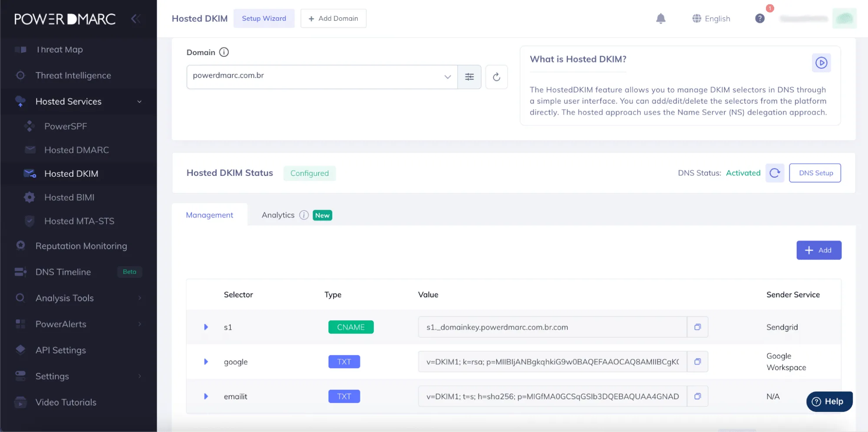Image resolution: width=868 pixels, height=432 pixels.
Task: Add a new DKIM selector
Action: [x=819, y=250]
